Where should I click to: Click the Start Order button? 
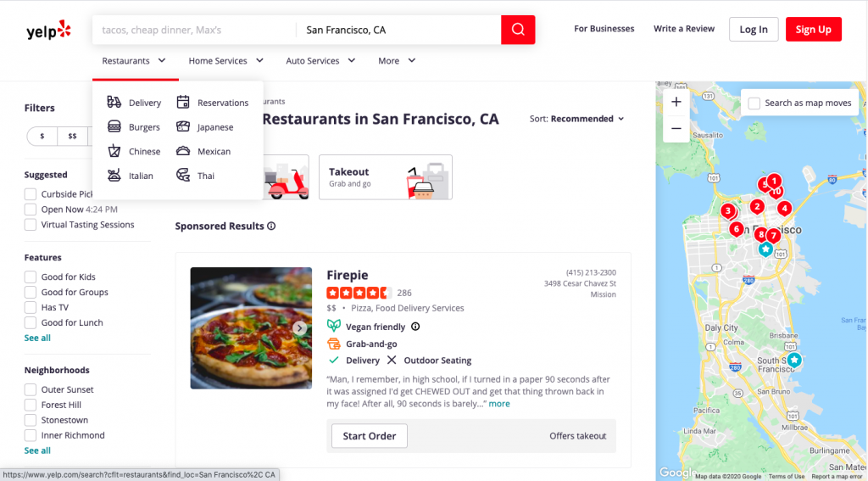click(369, 436)
